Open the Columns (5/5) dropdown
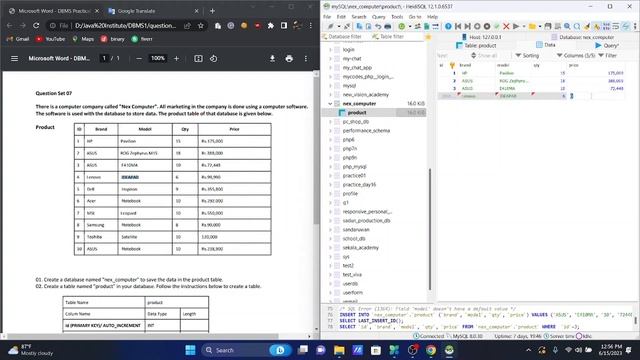The width and height of the screenshot is (640, 360). (x=576, y=55)
